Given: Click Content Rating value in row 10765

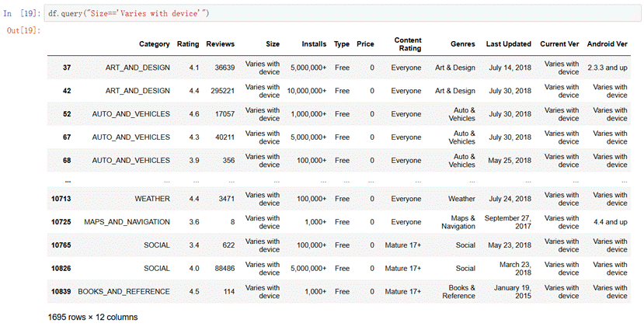Looking at the screenshot, I should tap(403, 245).
